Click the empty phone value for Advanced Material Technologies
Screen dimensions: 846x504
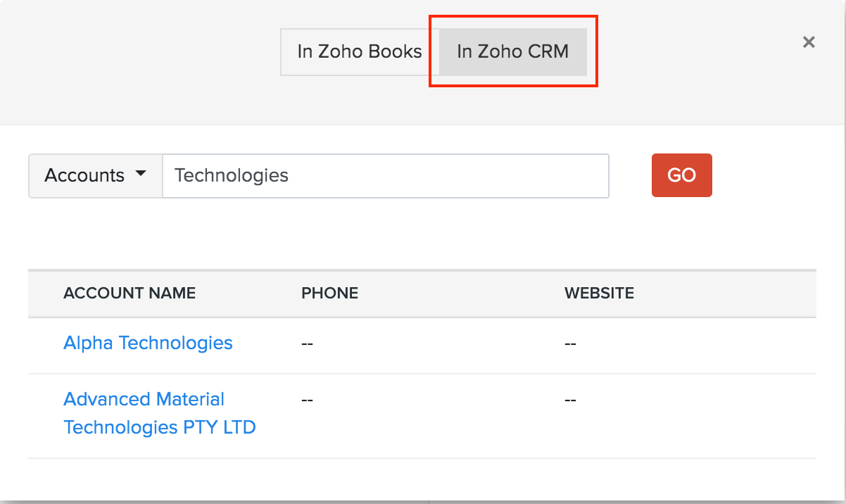pos(307,399)
